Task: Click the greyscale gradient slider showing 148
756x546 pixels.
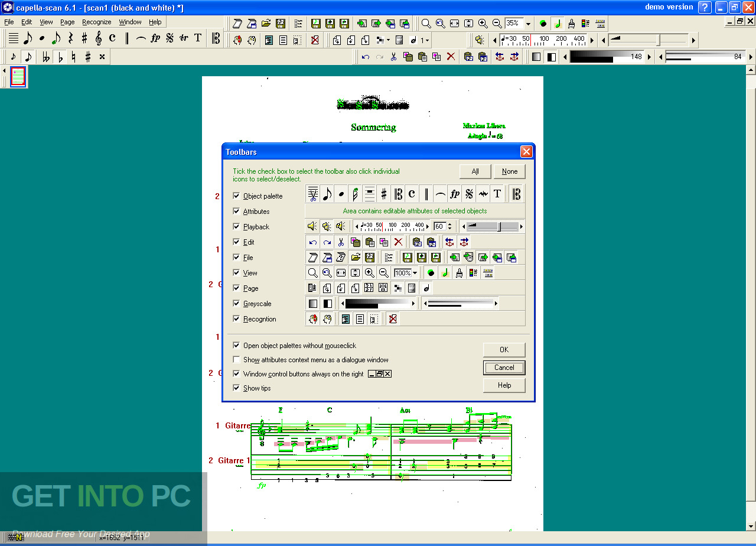Action: tap(606, 57)
